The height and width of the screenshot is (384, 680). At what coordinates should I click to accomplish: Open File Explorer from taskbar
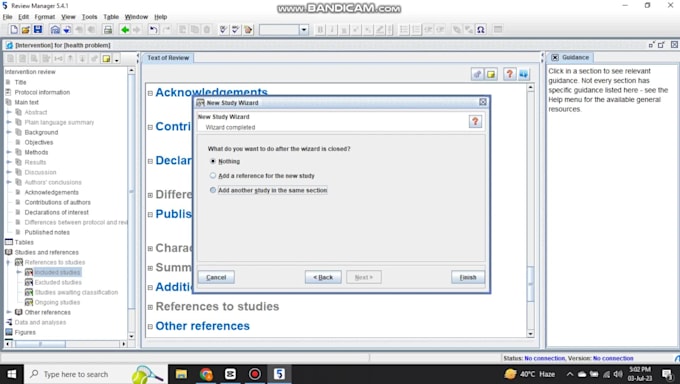tap(181, 374)
